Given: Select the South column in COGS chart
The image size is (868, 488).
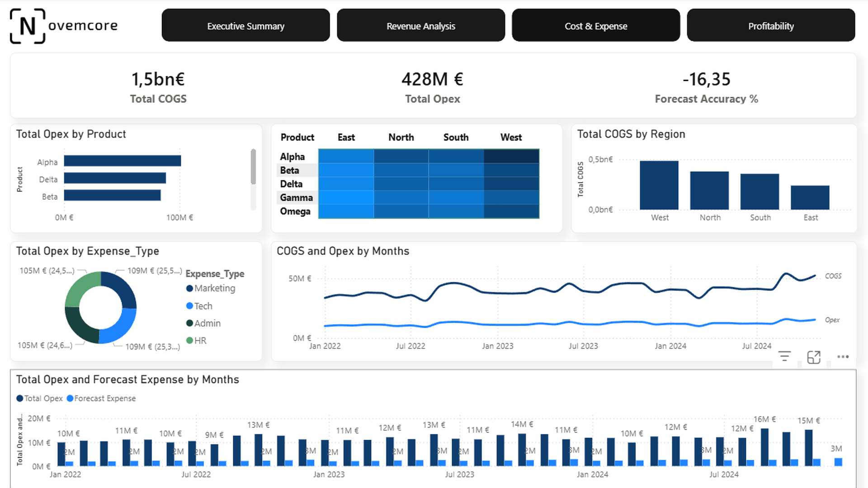Looking at the screenshot, I should [x=759, y=192].
